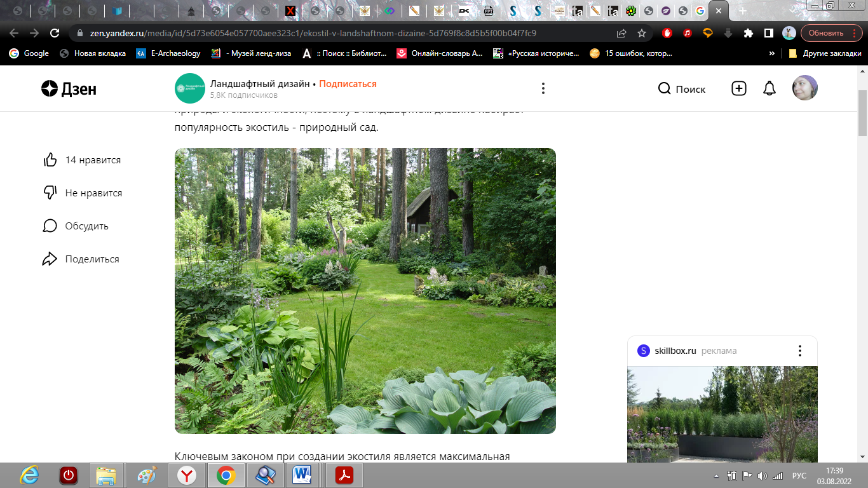Click the plus create-post icon
868x488 pixels.
(738, 88)
